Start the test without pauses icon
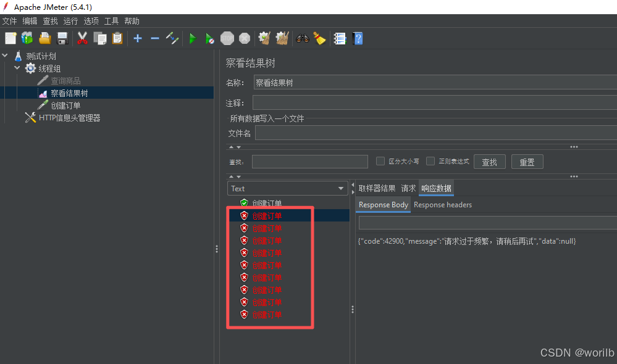 point(209,38)
